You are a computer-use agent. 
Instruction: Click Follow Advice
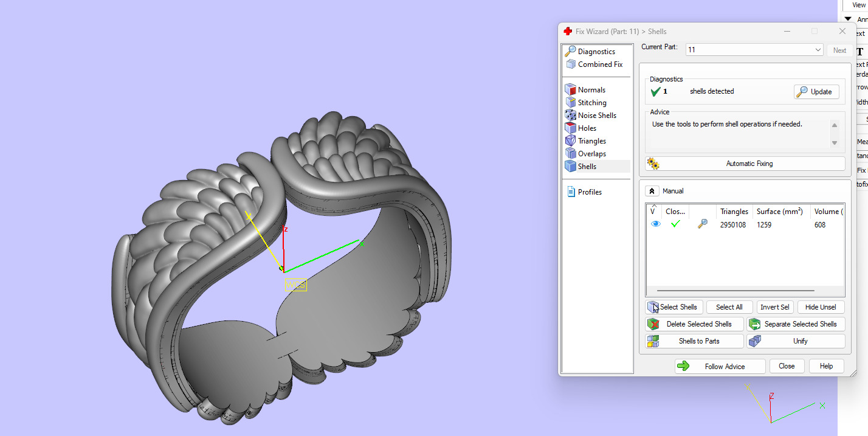tap(720, 367)
